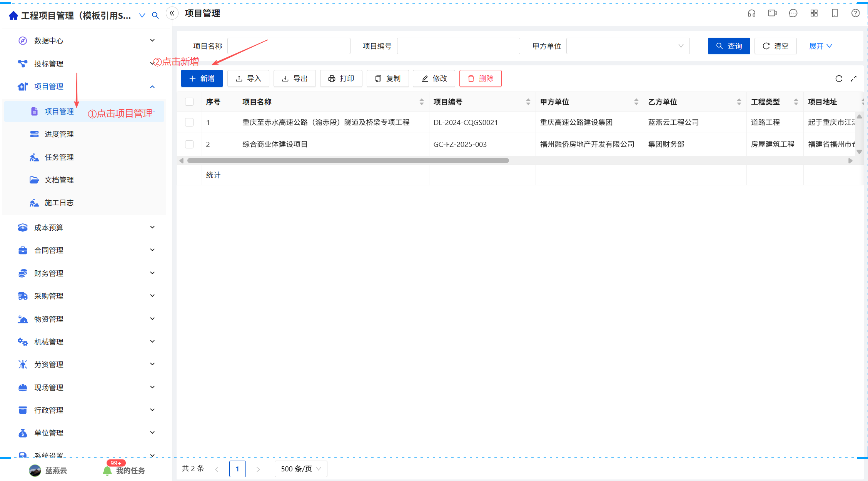Open the mobile device icon
The image size is (868, 481).
point(835,13)
